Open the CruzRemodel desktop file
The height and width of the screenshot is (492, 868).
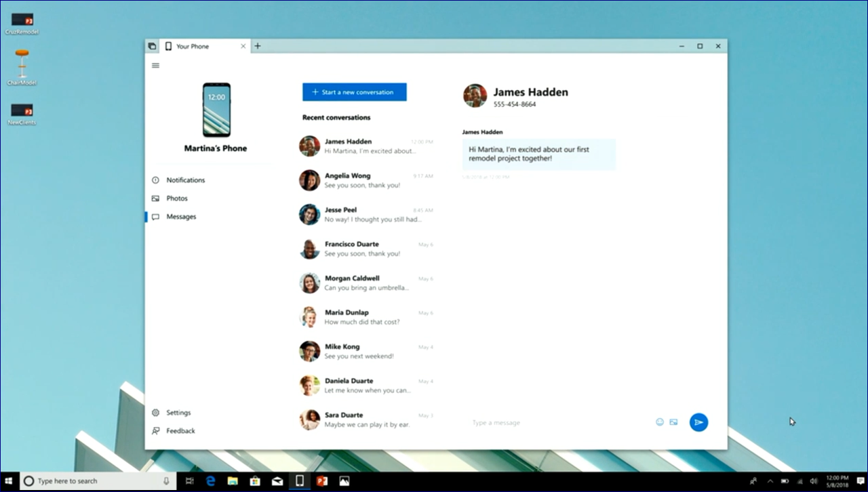[x=22, y=24]
